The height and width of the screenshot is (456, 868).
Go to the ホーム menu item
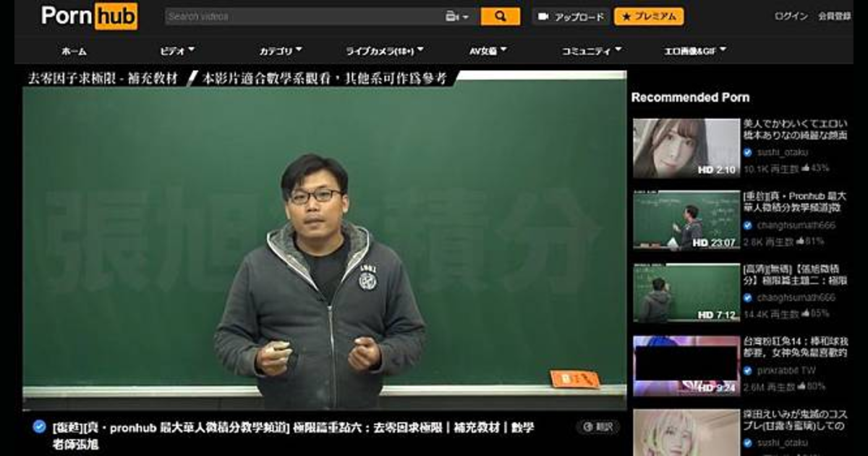74,51
